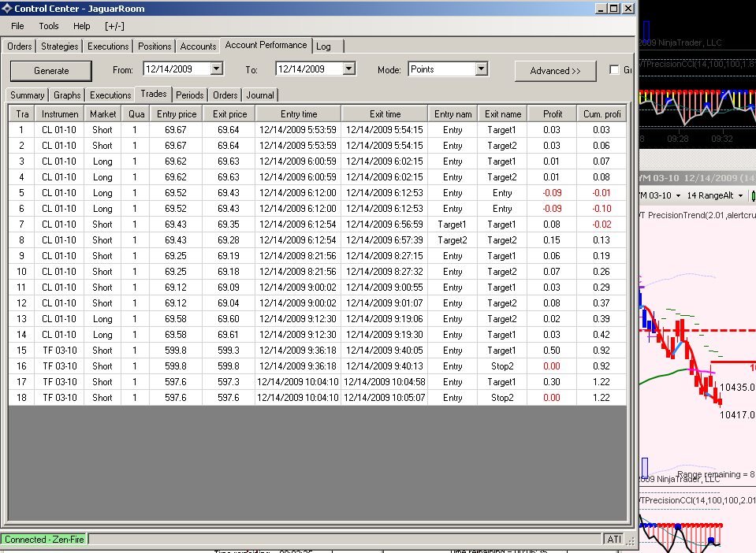Sort by the Tra trade number column header

pos(22,114)
